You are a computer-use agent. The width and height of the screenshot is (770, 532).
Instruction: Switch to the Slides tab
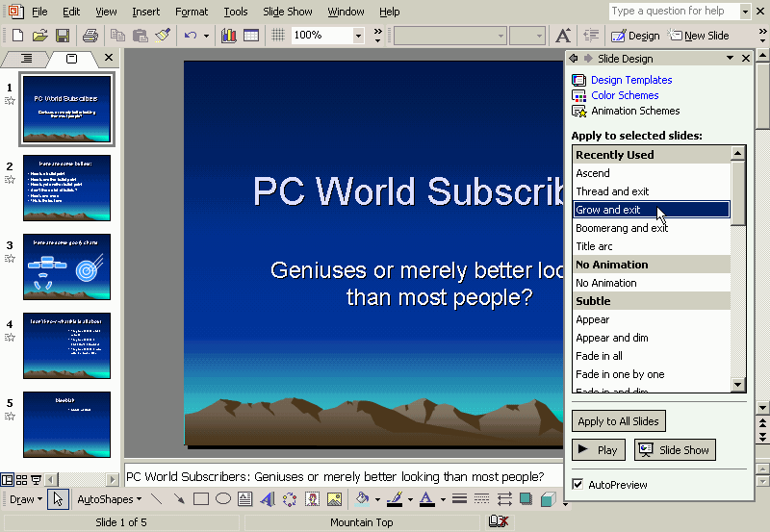(x=71, y=59)
